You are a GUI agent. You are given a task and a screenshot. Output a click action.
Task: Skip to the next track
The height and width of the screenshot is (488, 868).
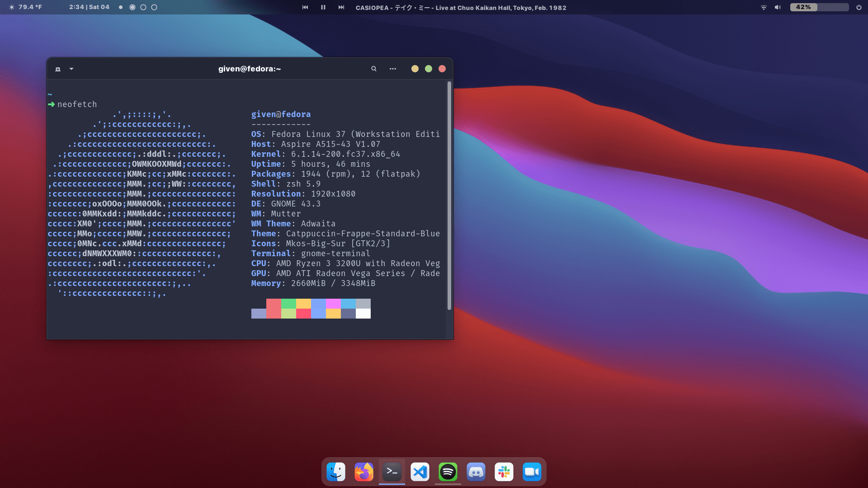pyautogui.click(x=341, y=7)
